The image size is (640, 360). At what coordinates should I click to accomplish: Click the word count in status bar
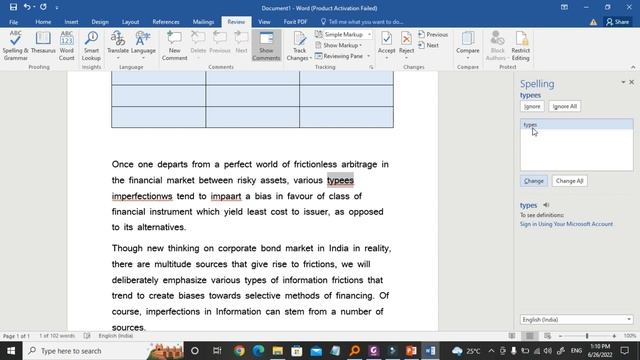pos(57,336)
